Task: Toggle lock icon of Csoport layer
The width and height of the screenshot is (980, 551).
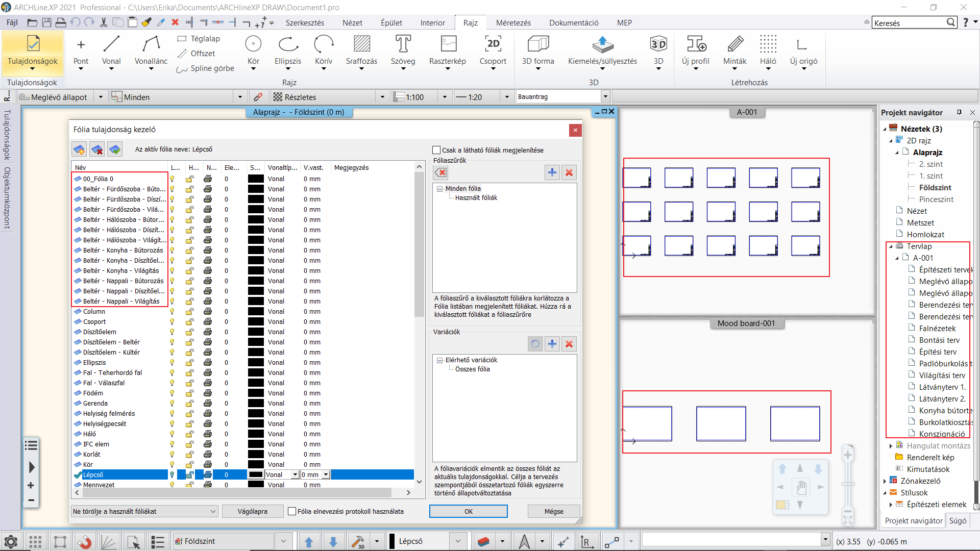Action: (x=189, y=322)
